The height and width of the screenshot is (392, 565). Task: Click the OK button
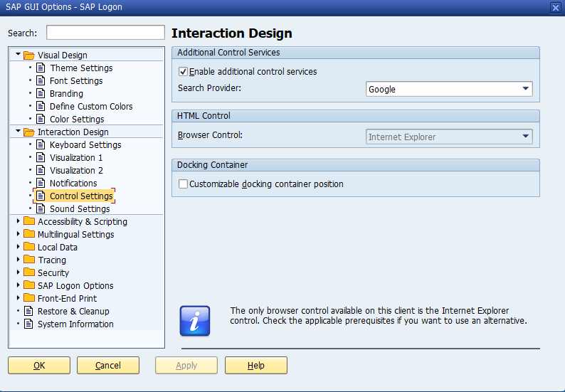[x=39, y=366]
